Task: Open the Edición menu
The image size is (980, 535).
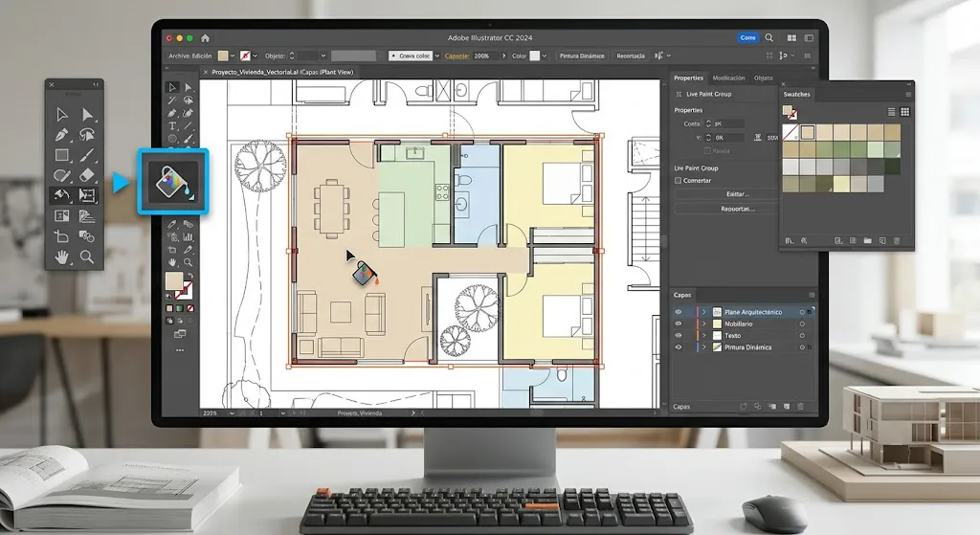Action: (x=202, y=56)
